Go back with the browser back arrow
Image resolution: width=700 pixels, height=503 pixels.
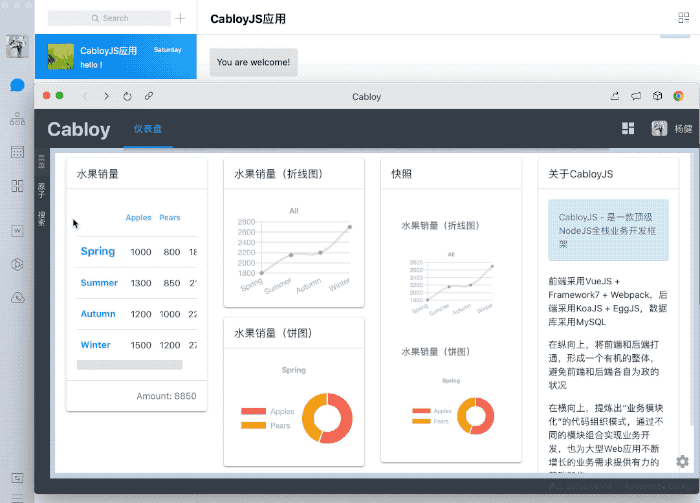pos(85,96)
